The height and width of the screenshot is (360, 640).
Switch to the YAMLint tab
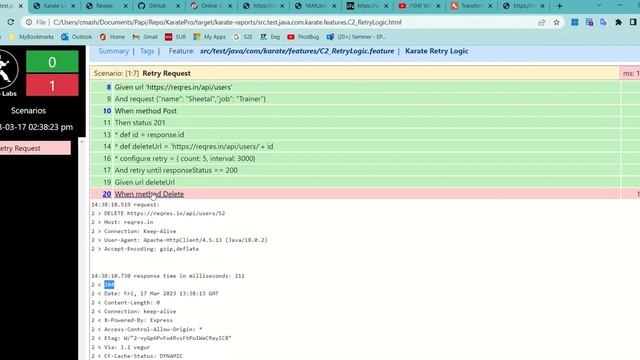pos(316,6)
